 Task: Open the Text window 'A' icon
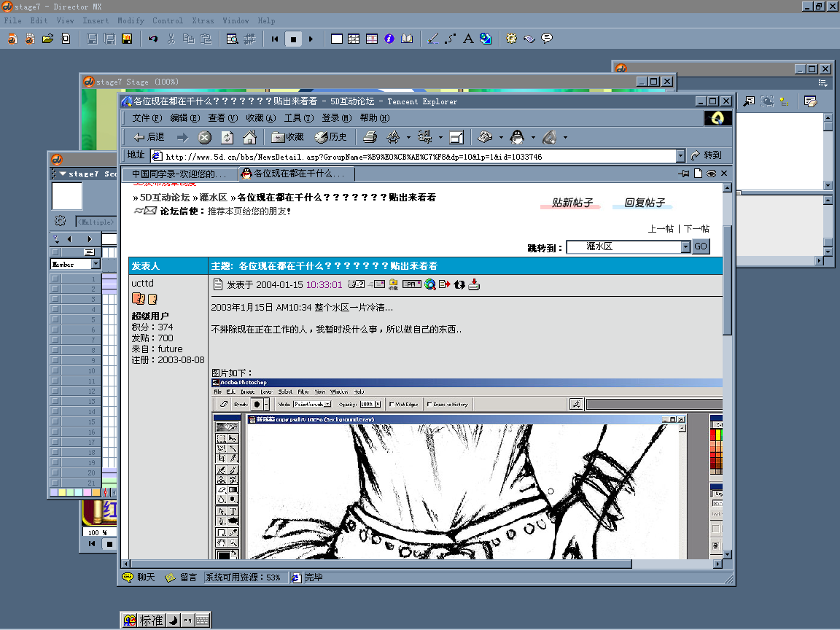(x=468, y=39)
